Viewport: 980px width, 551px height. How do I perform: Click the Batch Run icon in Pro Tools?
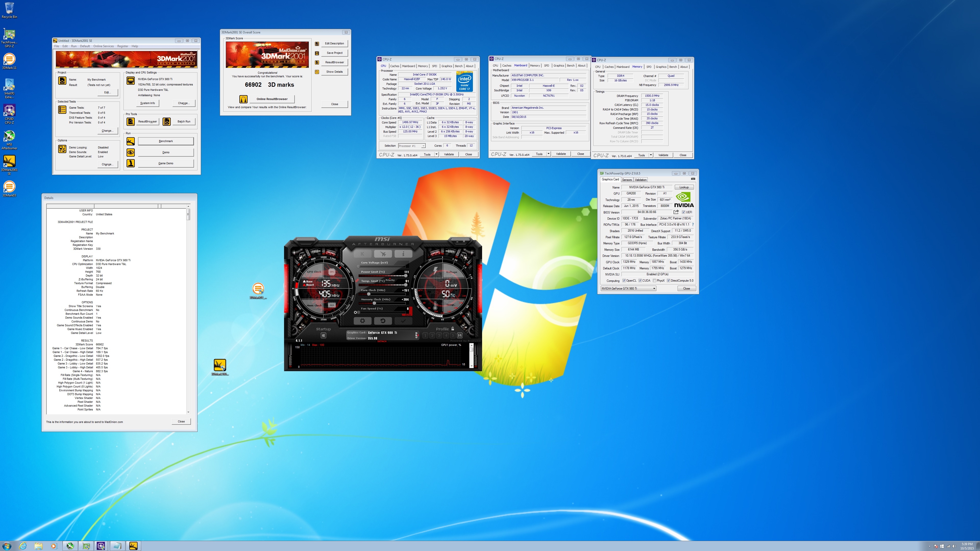tap(167, 121)
